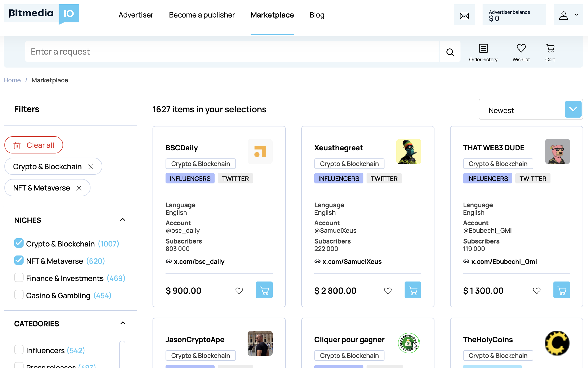This screenshot has height=368, width=588.
Task: Remove the Crypto & Blockchain filter chip
Action: pos(91,167)
